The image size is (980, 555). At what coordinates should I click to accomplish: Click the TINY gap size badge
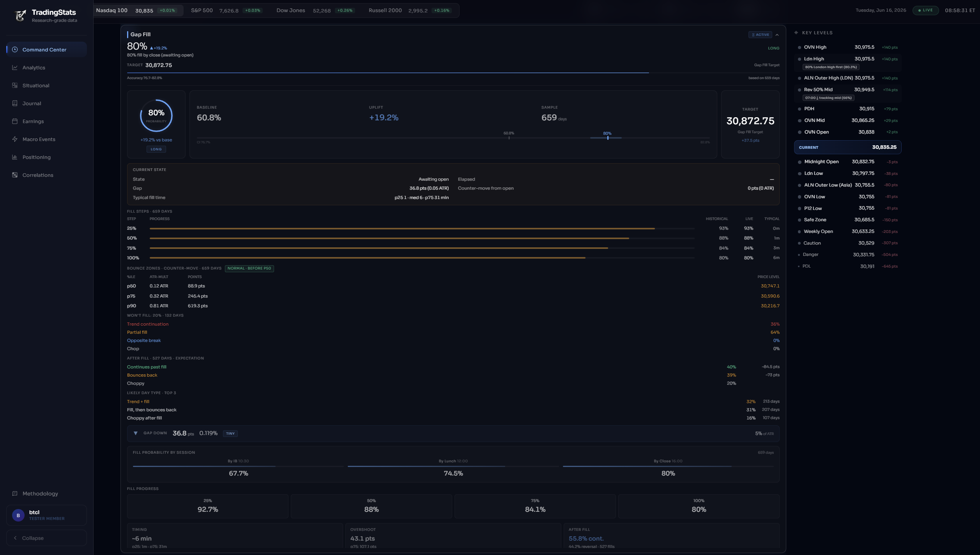tap(230, 433)
